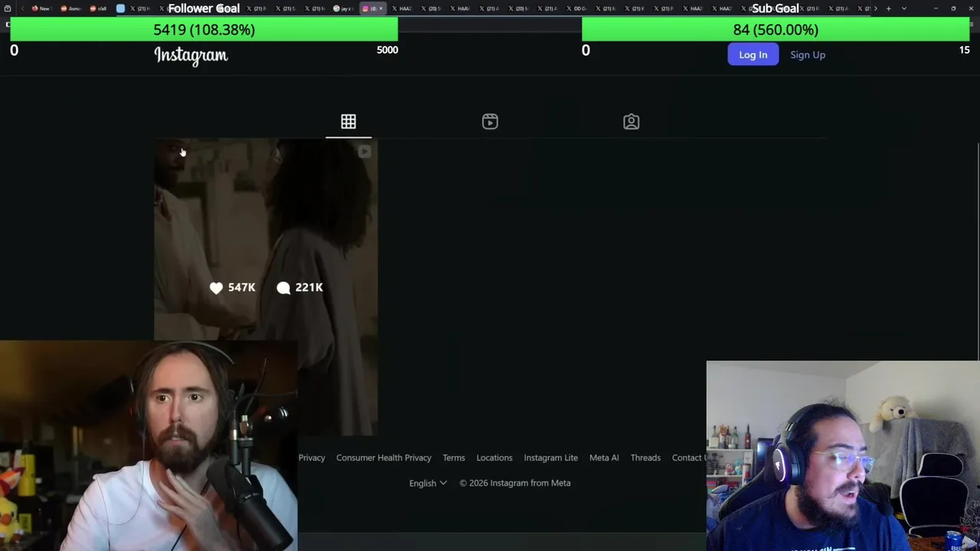Click the 547K likes heart icon
Viewport: 980px width, 551px height.
[x=216, y=288]
